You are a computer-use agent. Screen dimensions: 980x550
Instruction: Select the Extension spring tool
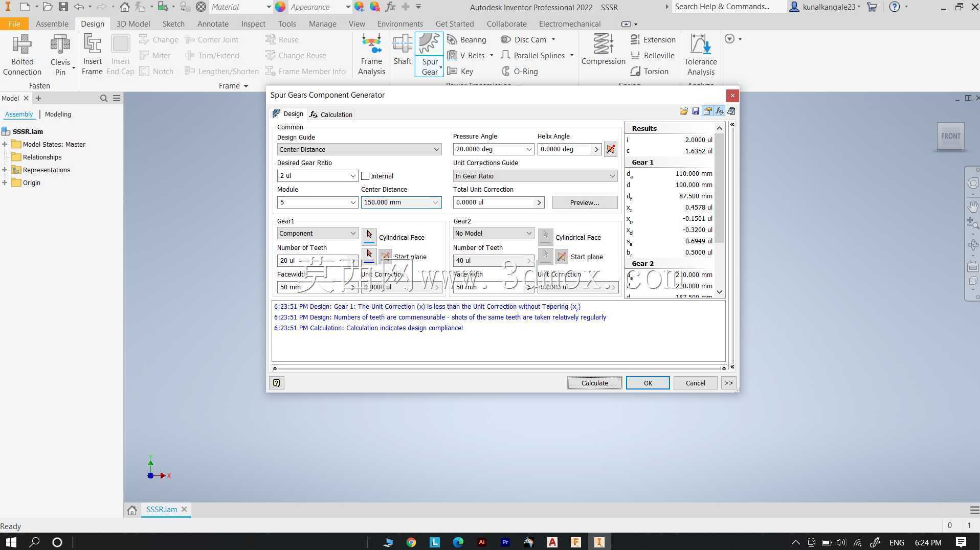point(653,40)
